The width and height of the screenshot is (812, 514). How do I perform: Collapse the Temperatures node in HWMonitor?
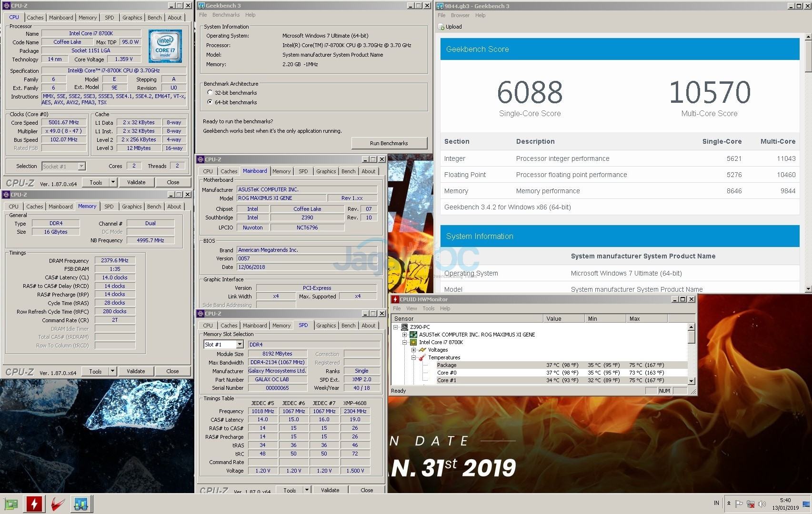(413, 357)
